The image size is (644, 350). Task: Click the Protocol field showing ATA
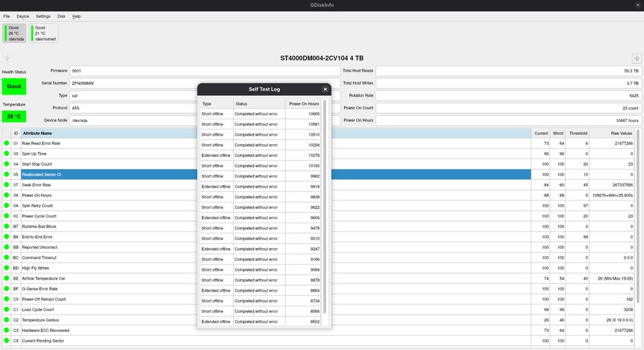tap(133, 109)
